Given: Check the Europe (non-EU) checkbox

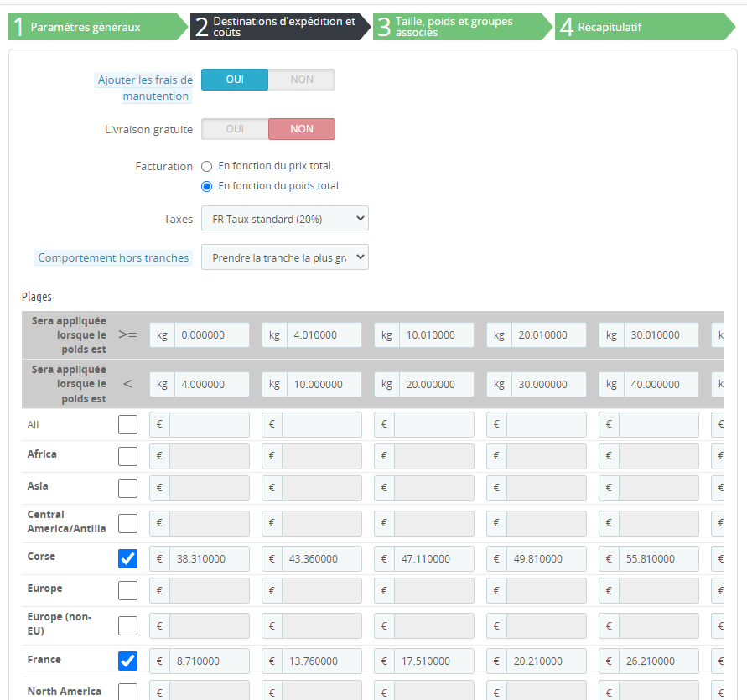Looking at the screenshot, I should [127, 626].
